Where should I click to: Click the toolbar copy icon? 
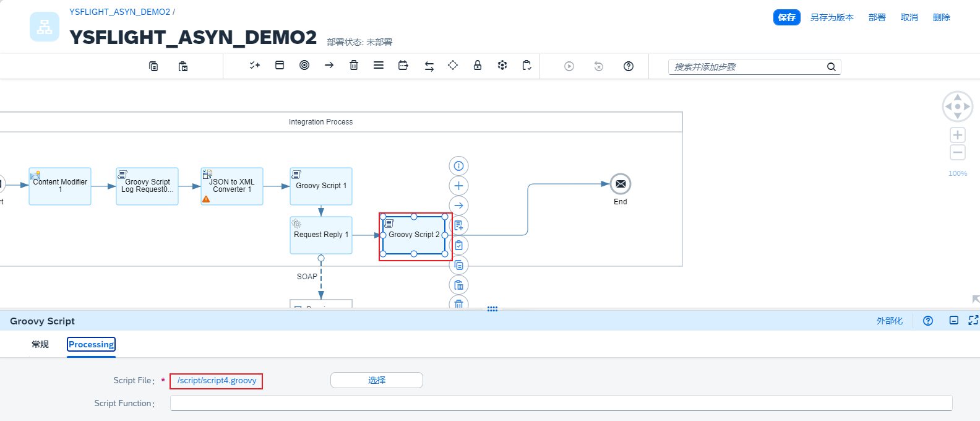(153, 66)
